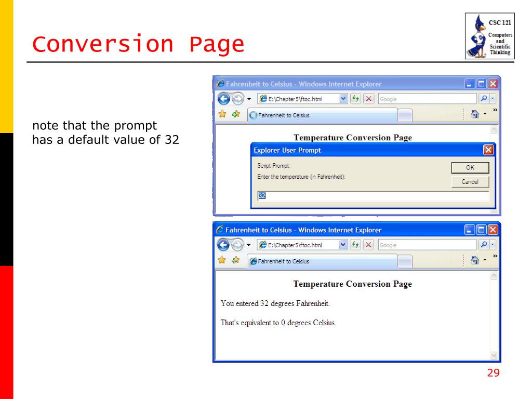Open search options dropdown in bottom window
532x399 pixels.
pos(493,244)
